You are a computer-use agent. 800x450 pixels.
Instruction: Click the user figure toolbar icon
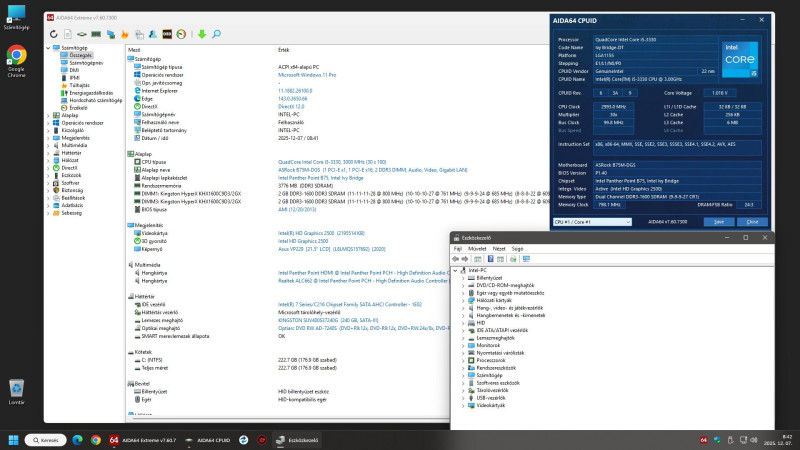[x=153, y=34]
